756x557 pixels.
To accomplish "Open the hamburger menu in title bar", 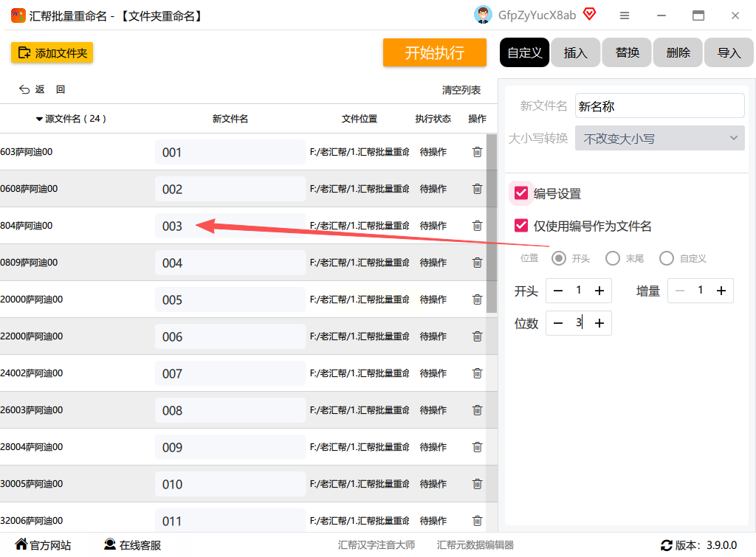I will pos(625,16).
